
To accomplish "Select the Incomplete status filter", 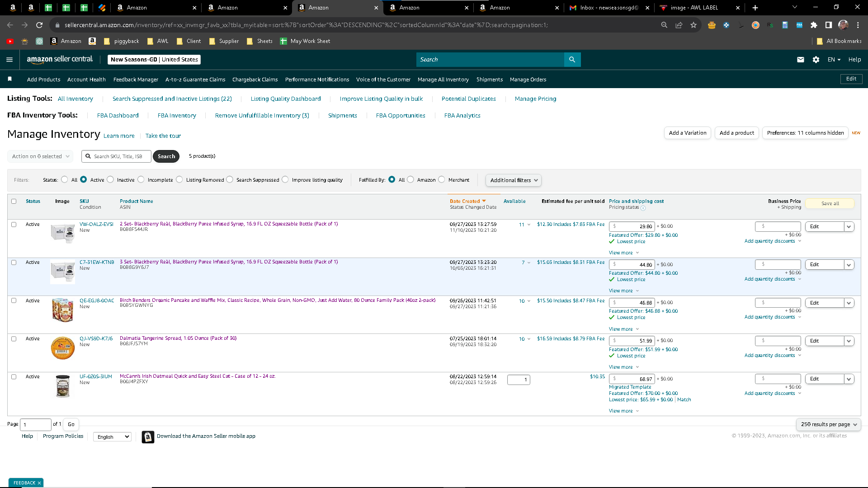I will [x=141, y=179].
